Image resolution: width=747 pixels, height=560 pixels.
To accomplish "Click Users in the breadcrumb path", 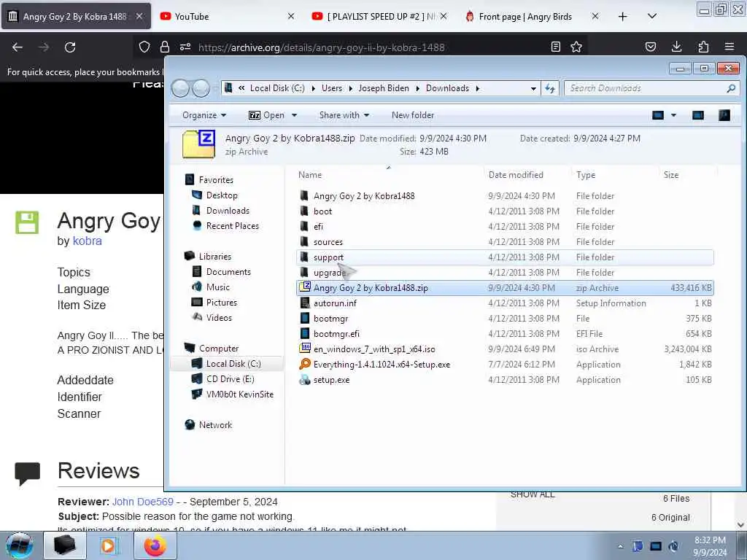I will tap(332, 88).
